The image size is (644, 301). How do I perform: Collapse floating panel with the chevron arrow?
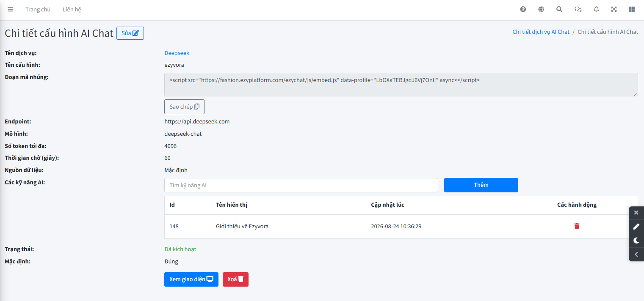(x=636, y=254)
